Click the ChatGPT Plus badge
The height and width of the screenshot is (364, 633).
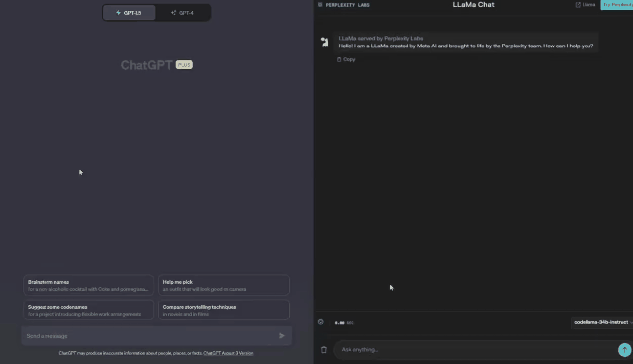pos(184,65)
